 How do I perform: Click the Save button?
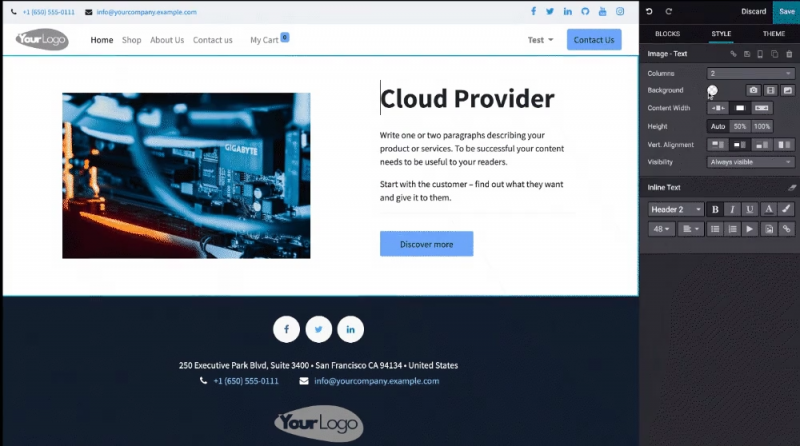pos(786,11)
